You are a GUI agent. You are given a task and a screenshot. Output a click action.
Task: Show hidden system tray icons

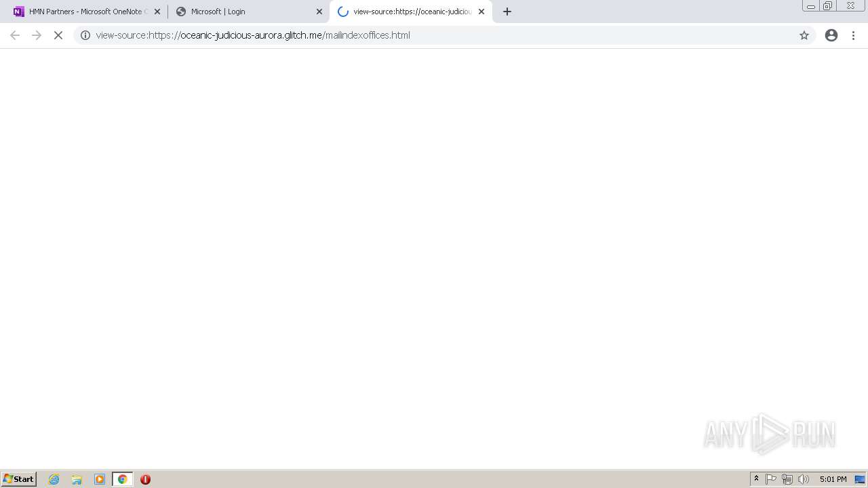coord(756,479)
